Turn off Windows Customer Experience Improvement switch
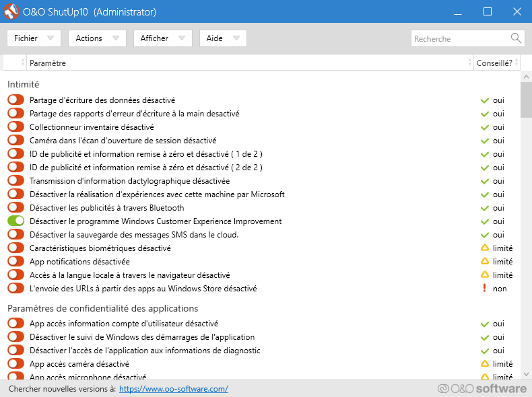Screen dimensions: 532x397 (x=16, y=221)
